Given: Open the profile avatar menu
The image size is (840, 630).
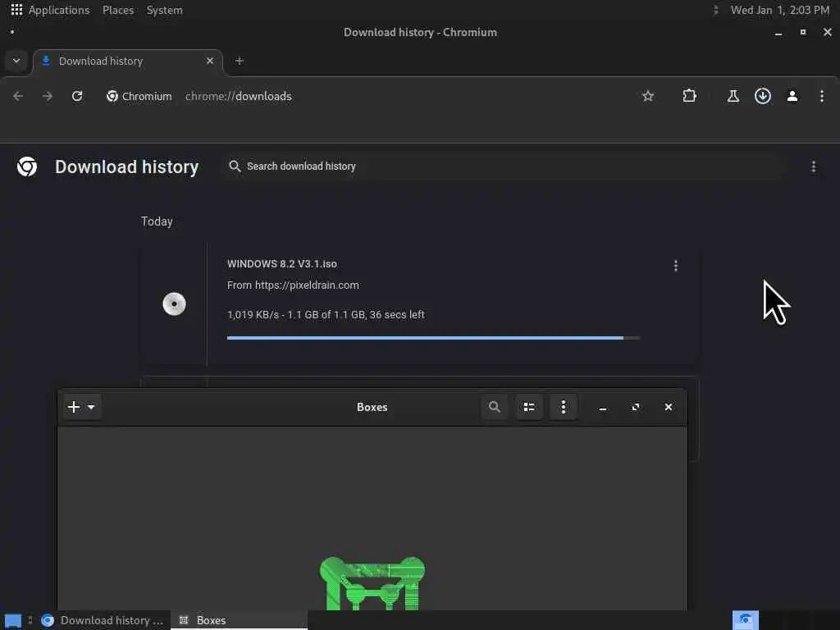Looking at the screenshot, I should click(x=792, y=96).
